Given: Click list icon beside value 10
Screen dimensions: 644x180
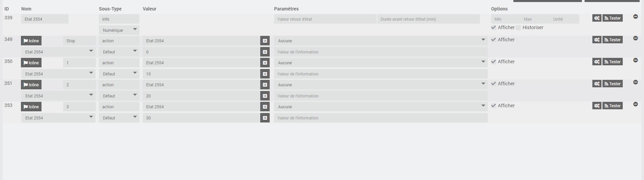Looking at the screenshot, I should coord(265,74).
